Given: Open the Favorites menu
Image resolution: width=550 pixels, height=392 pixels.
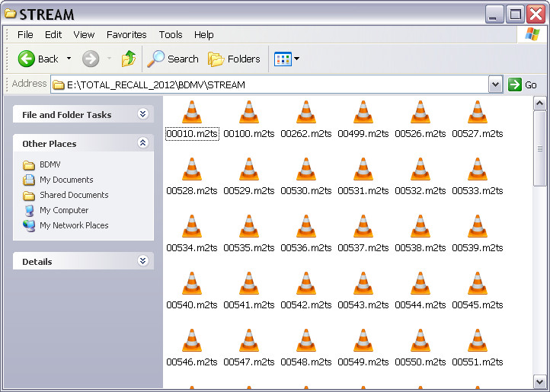Looking at the screenshot, I should click(x=126, y=35).
